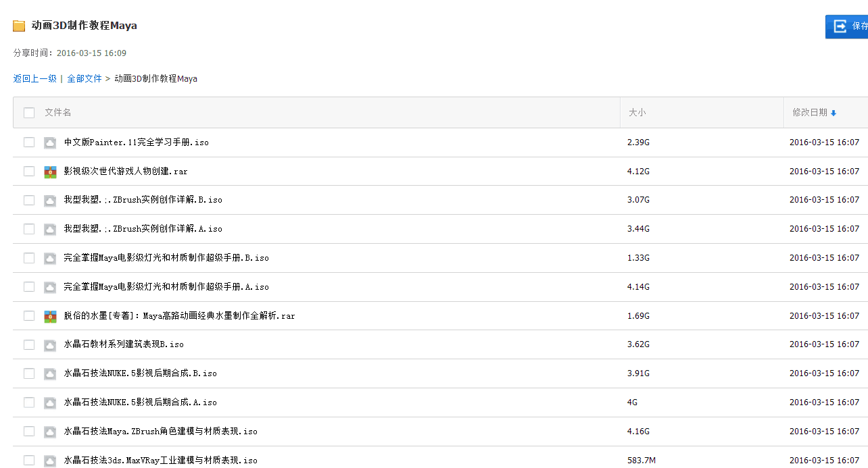The image size is (868, 468).
Task: Click the 4G size of NUKE.5 A.iso
Action: coord(632,402)
